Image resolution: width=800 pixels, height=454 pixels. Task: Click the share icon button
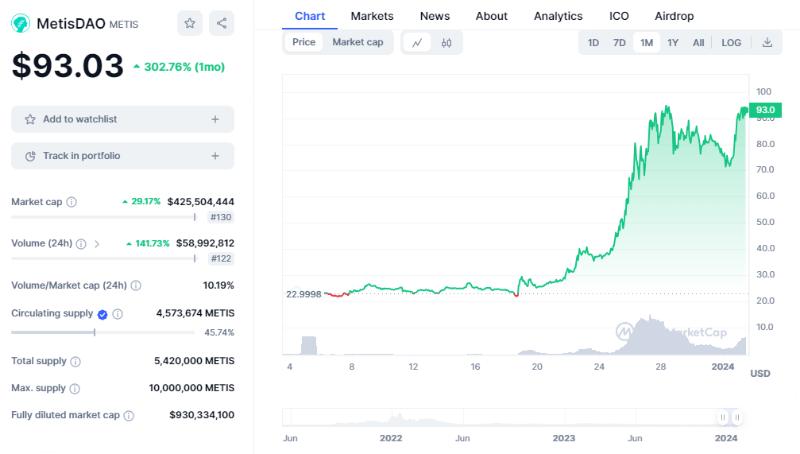coord(222,23)
